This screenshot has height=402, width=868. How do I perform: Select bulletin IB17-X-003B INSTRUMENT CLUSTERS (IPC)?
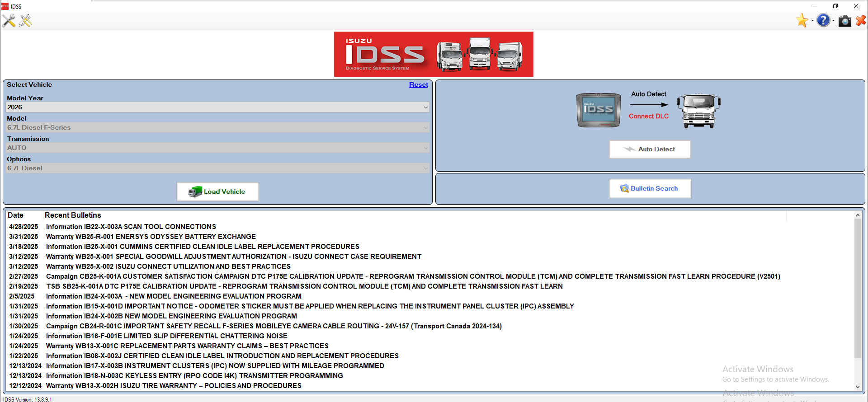pyautogui.click(x=215, y=366)
